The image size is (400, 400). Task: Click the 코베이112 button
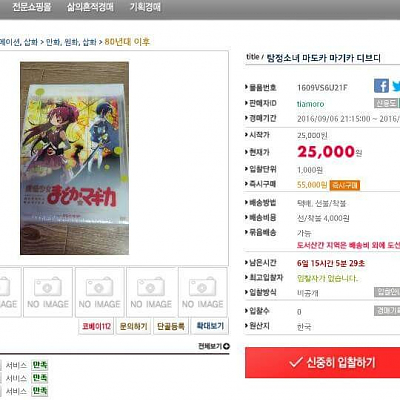coord(96,326)
